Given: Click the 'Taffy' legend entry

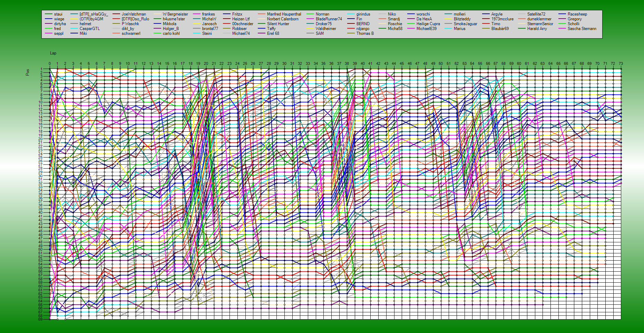Looking at the screenshot, I should pos(271,29).
